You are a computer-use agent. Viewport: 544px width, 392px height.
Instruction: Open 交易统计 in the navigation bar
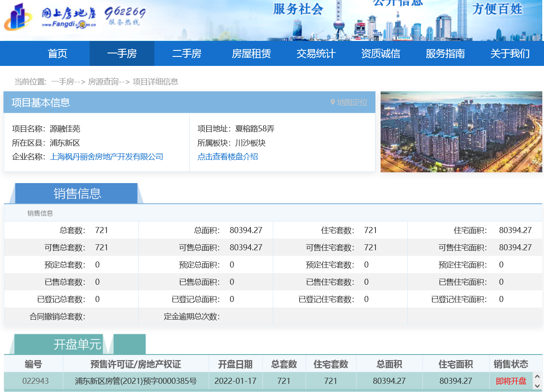coord(316,54)
